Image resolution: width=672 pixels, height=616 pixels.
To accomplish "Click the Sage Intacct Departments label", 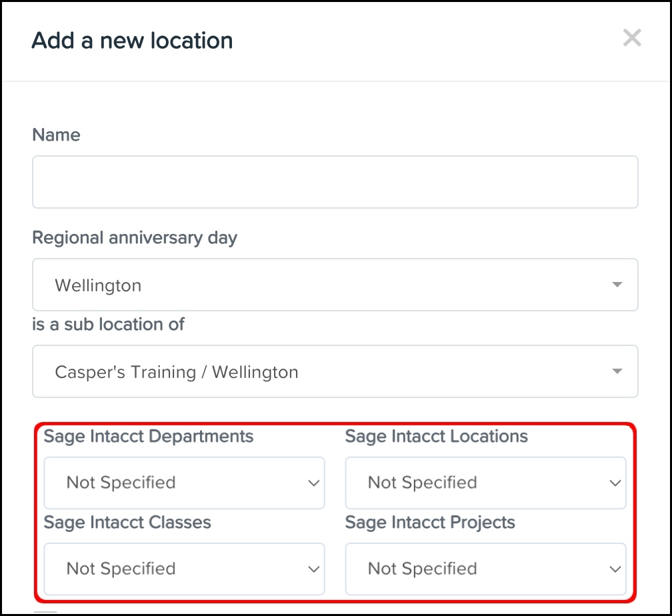I will click(x=149, y=437).
